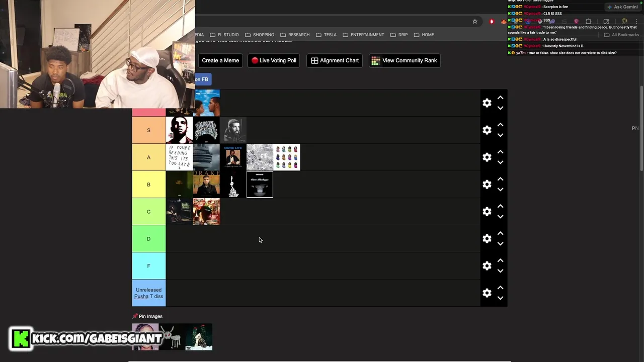Image resolution: width=644 pixels, height=362 pixels.
Task: Click the red extension icon in toolbar
Action: point(492,22)
